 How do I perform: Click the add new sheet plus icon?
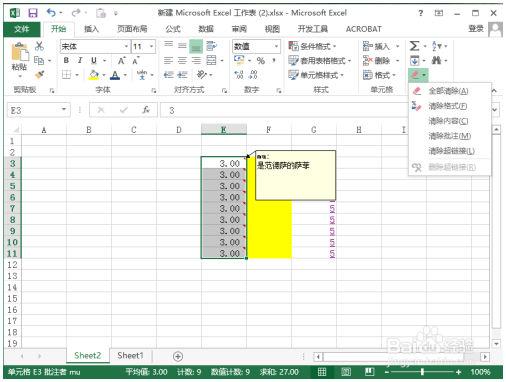(178, 356)
